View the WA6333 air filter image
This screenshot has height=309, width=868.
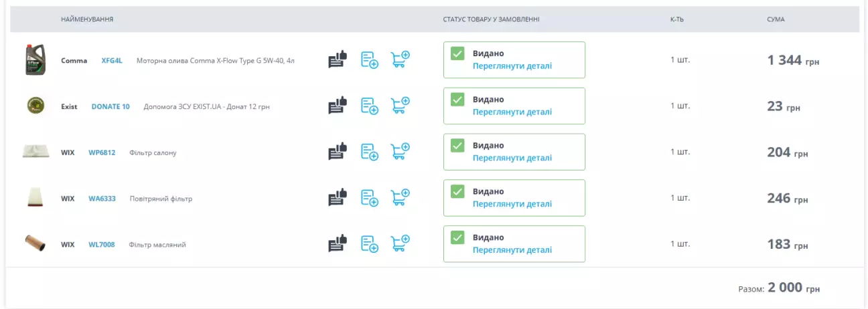click(x=35, y=198)
